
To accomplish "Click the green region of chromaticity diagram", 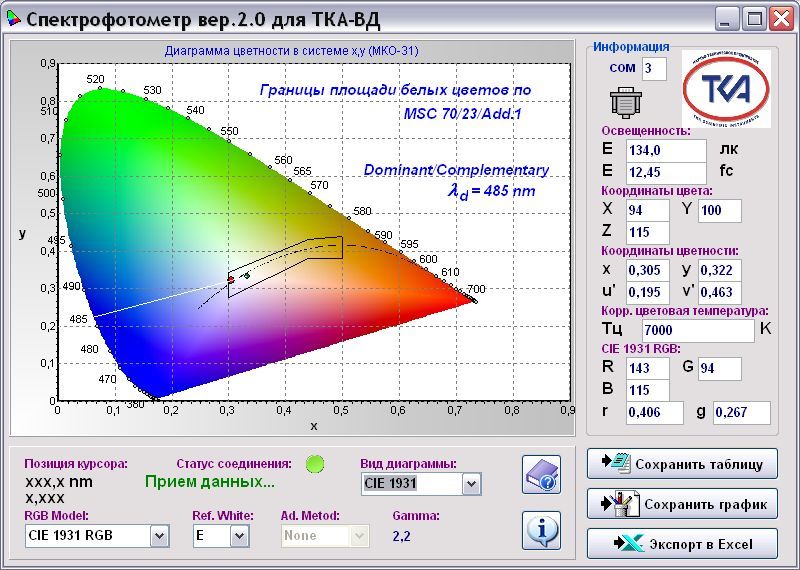I will point(130,170).
